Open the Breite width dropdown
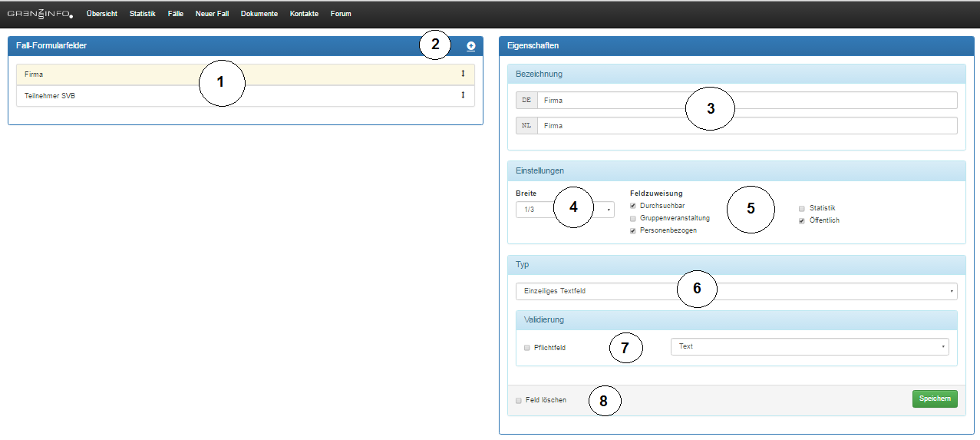Screen dimensions: 980x440 (x=565, y=210)
